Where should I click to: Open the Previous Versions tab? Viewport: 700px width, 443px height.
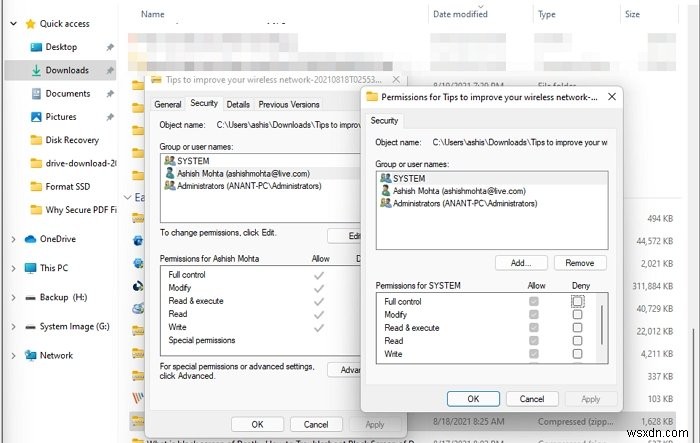[289, 104]
